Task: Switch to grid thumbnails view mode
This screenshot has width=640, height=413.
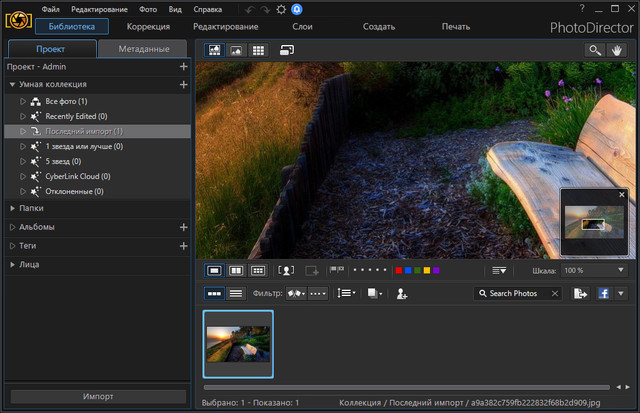Action: pyautogui.click(x=259, y=49)
